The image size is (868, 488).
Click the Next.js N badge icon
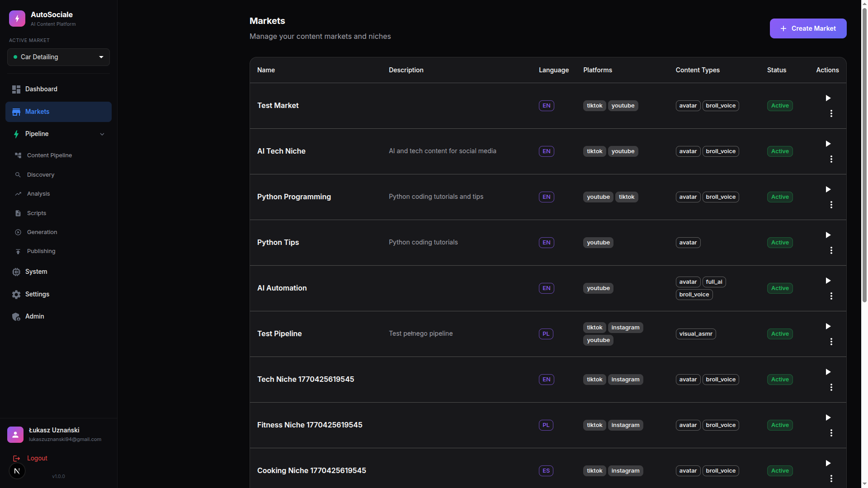[17, 471]
